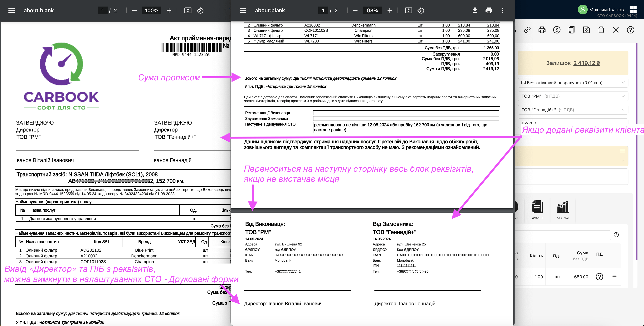Click the copy document icon
The width and height of the screenshot is (644, 326).
click(x=571, y=30)
